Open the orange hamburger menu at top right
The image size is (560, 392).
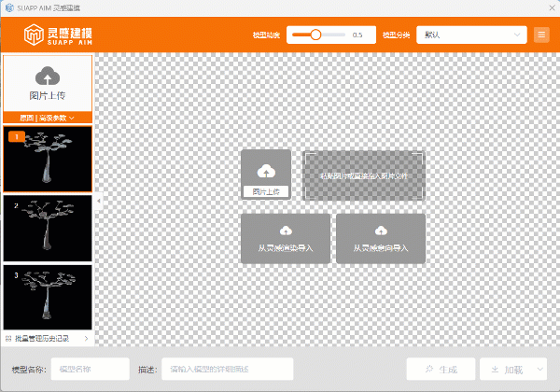pyautogui.click(x=541, y=35)
